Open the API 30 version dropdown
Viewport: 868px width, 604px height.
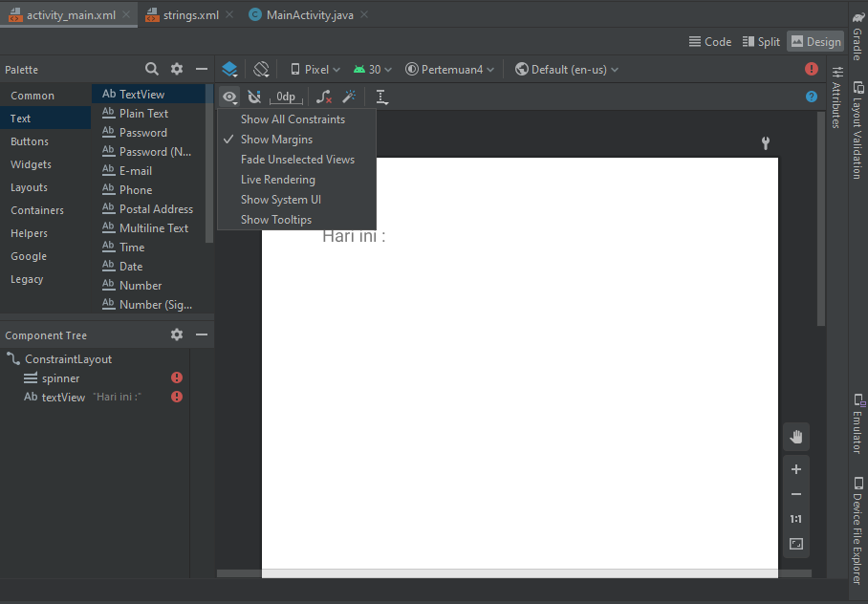(x=373, y=69)
